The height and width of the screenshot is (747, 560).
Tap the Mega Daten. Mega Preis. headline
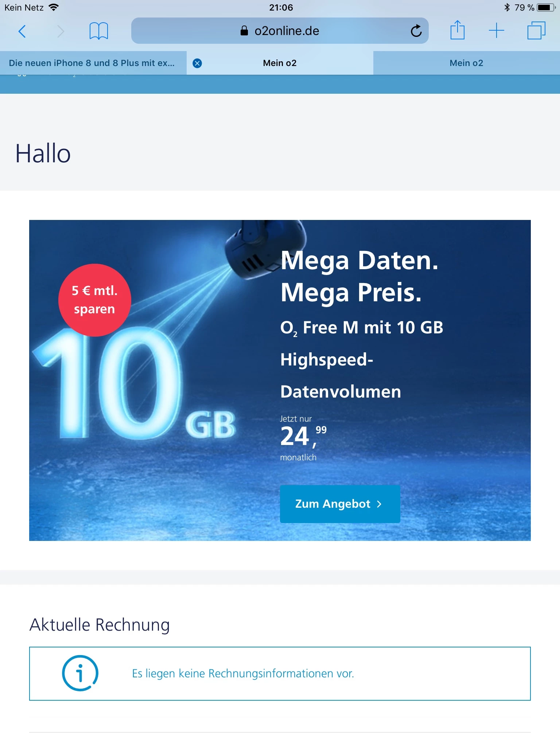point(359,276)
